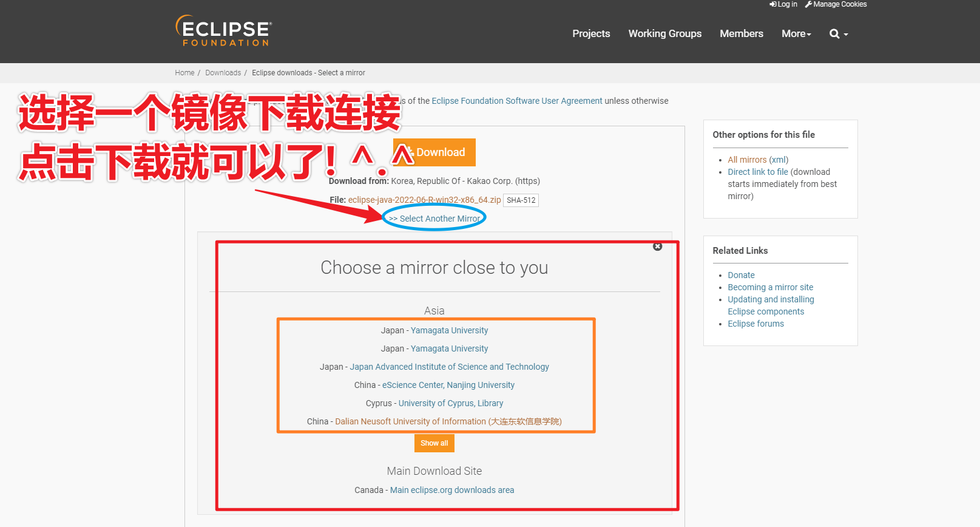Open the Donate link
The width and height of the screenshot is (980, 527).
click(741, 275)
